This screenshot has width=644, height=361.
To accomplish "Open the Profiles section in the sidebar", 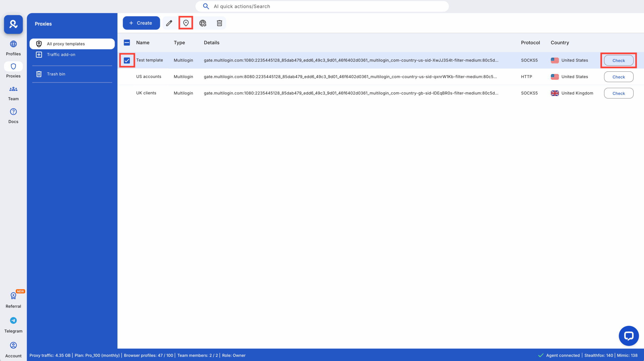I will tap(13, 47).
